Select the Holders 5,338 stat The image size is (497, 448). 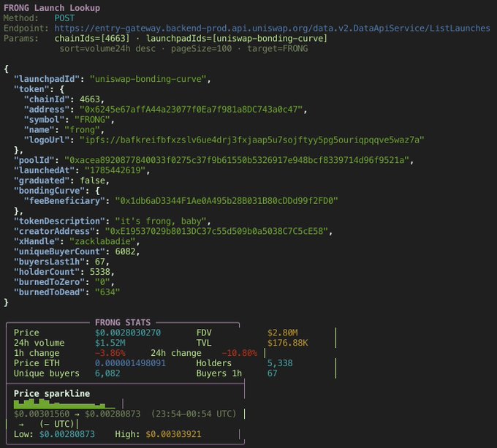(280, 362)
